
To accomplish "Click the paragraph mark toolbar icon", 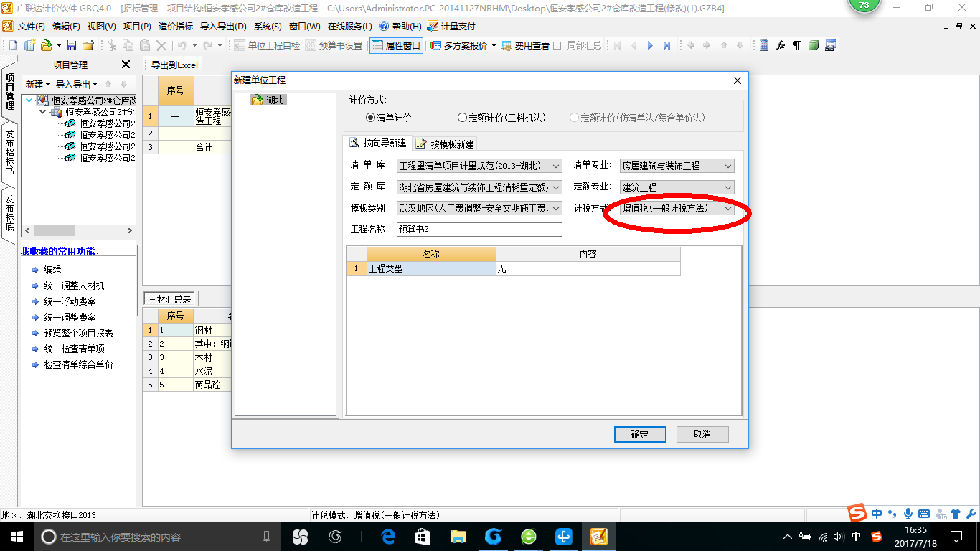I will (797, 46).
